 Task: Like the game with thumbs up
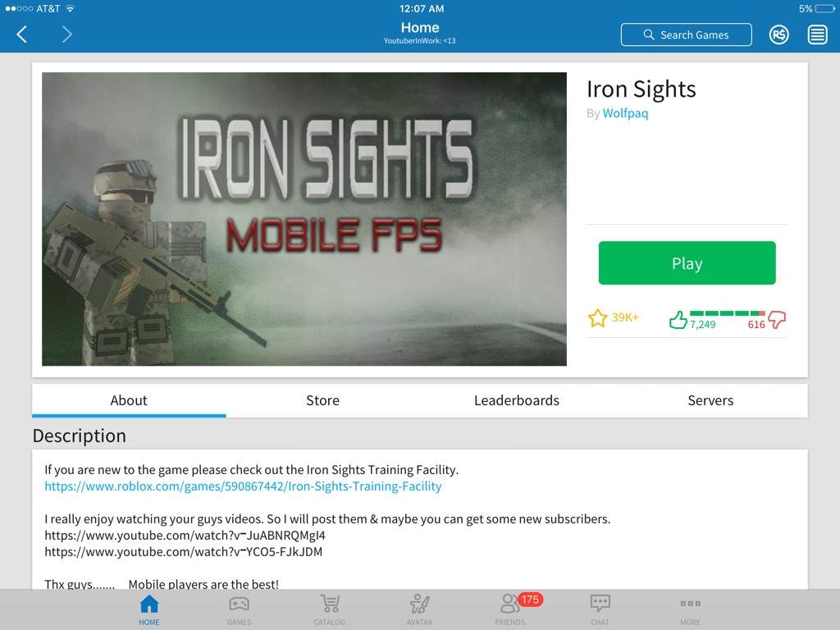coord(678,320)
